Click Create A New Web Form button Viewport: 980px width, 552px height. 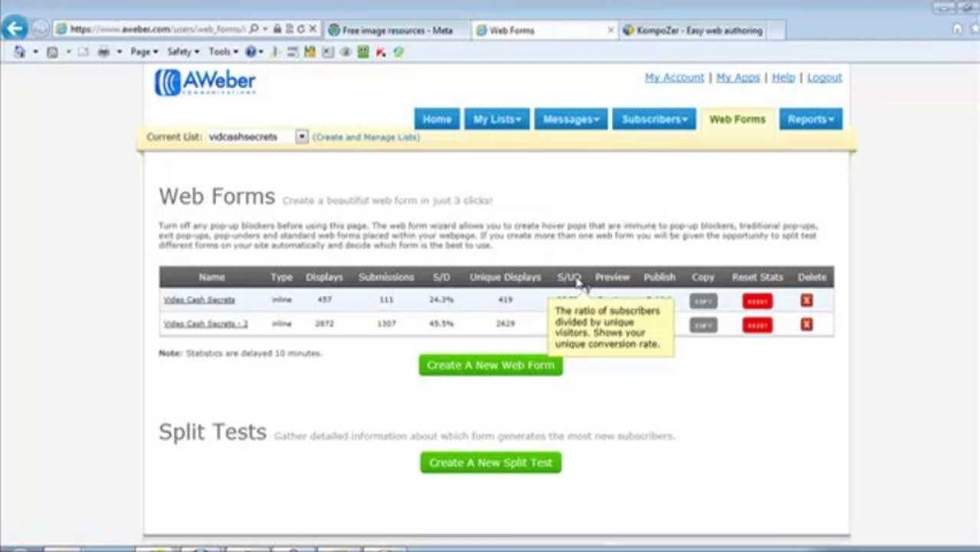[491, 365]
